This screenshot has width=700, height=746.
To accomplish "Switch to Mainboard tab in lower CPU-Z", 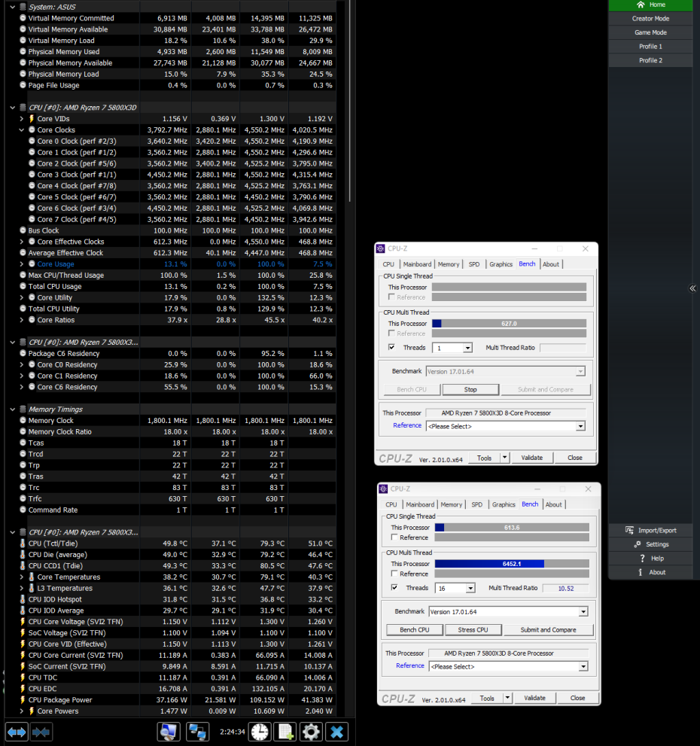I will point(420,504).
